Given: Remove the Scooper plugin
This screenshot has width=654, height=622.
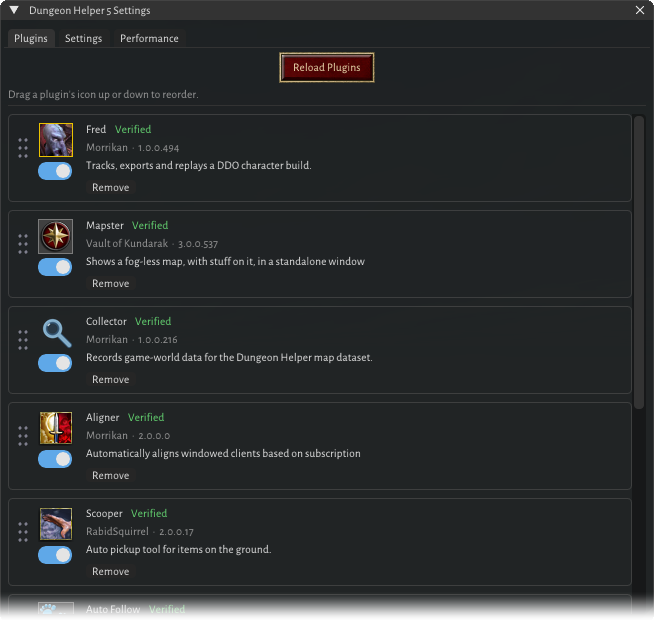Looking at the screenshot, I should coord(111,571).
